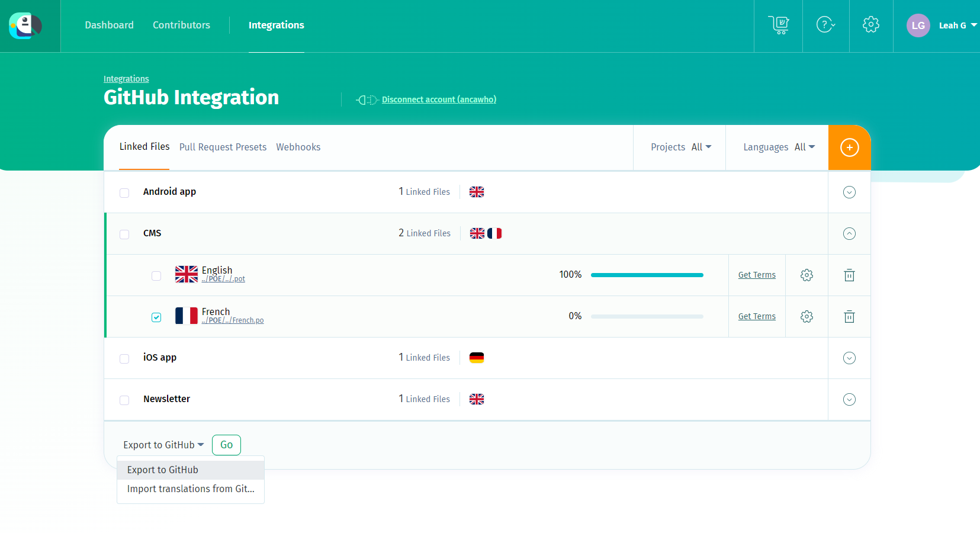Choose Import translations from GitHub option
980x533 pixels.
(191, 489)
